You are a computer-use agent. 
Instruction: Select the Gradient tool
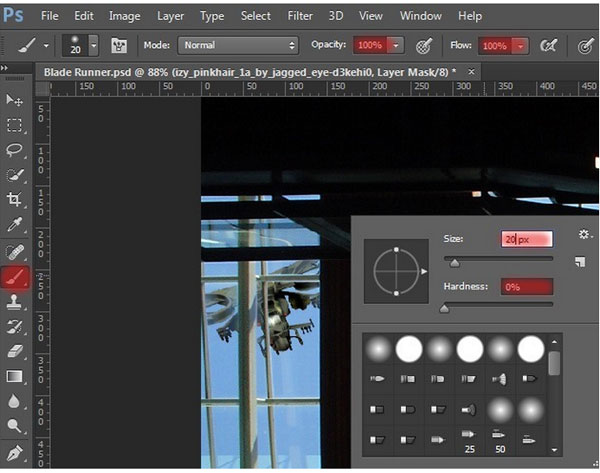[14, 376]
